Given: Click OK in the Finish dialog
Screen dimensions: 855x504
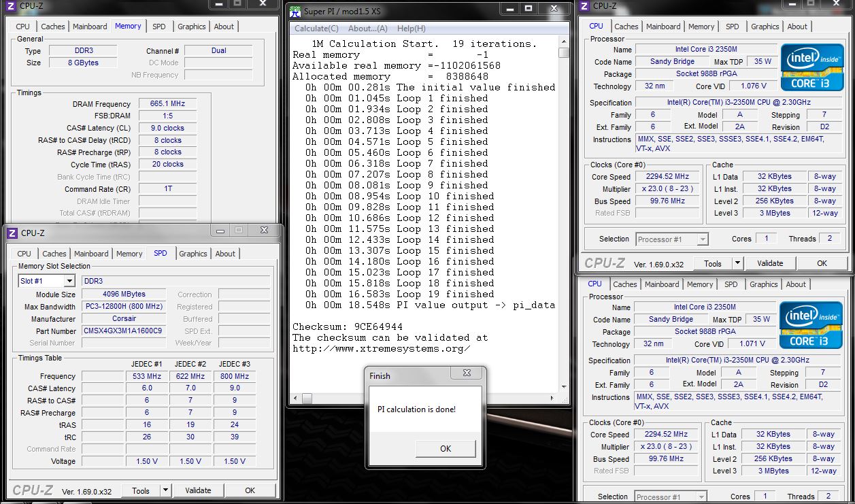Looking at the screenshot, I should 446,448.
